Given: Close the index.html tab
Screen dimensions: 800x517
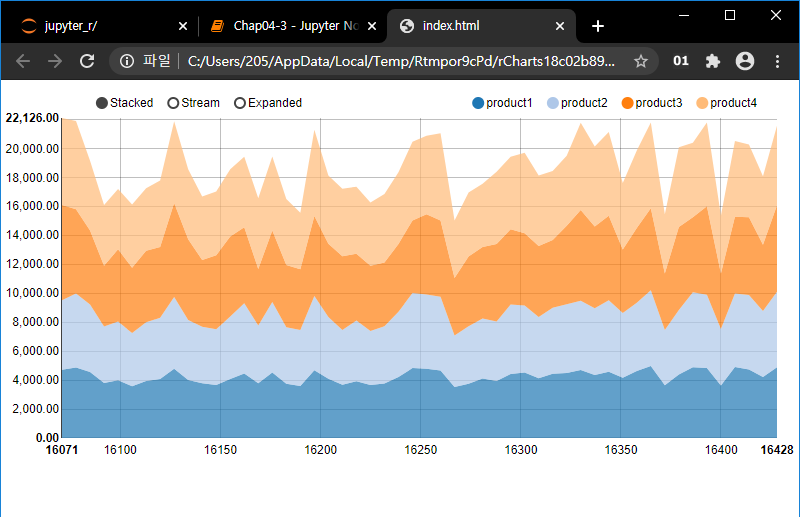Looking at the screenshot, I should (x=560, y=26).
